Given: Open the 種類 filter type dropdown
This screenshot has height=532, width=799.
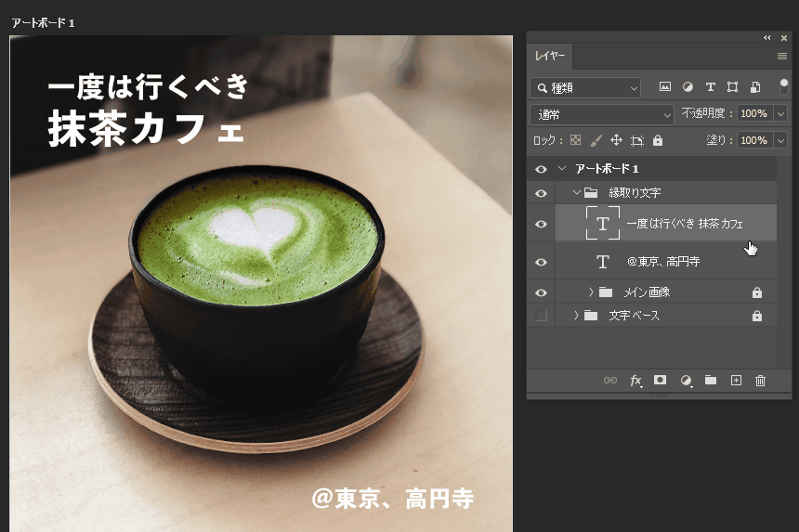Looking at the screenshot, I should (x=585, y=87).
